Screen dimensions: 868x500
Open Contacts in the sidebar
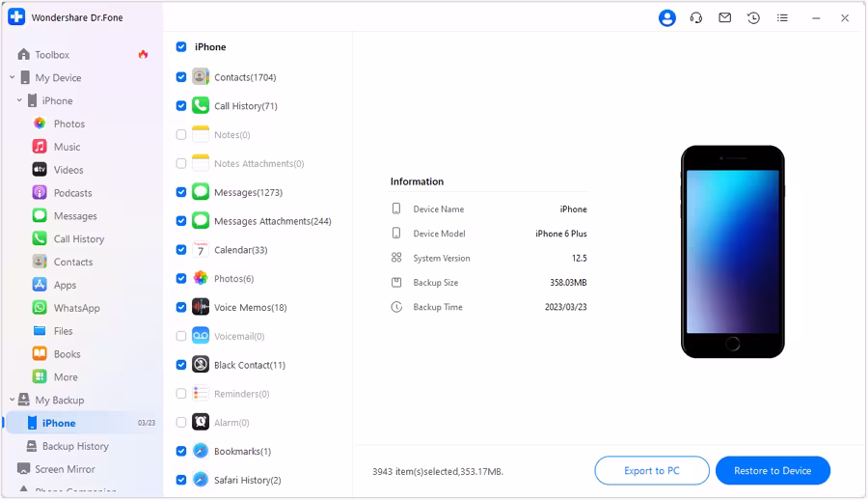[x=73, y=262]
